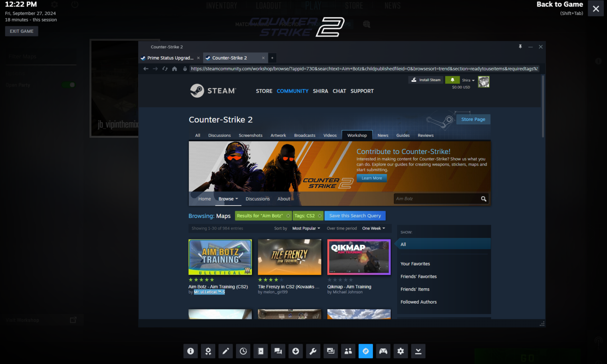Screen dimensions: 607x364
Task: Go to browser home page
Action: [x=175, y=69]
